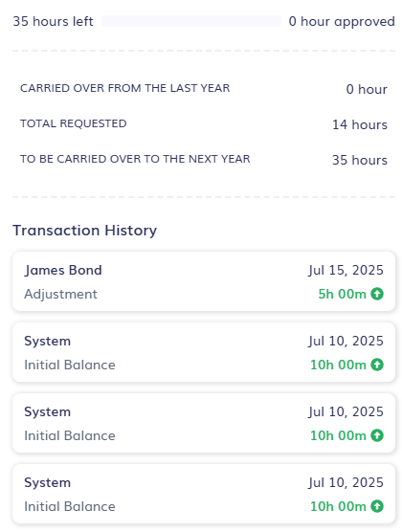402x532 pixels.
Task: Click the 35 hours left text
Action: [53, 21]
